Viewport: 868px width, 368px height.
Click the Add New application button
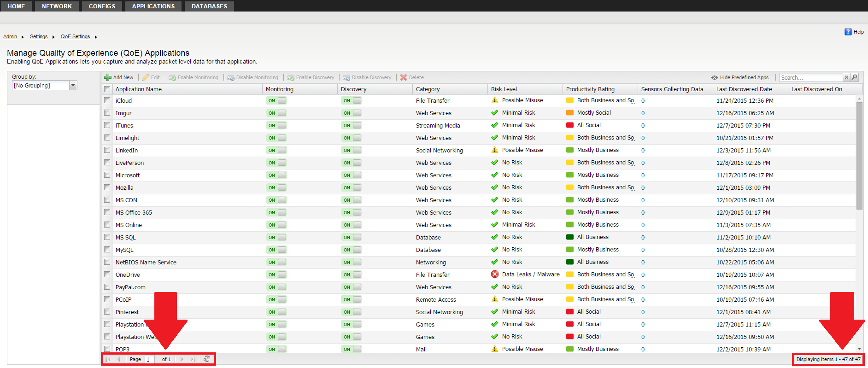tap(119, 77)
